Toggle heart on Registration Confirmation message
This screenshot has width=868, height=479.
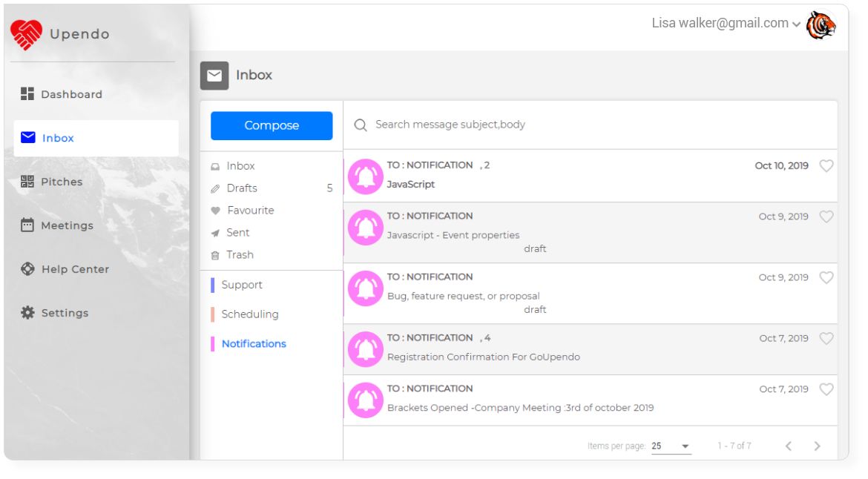[826, 339]
